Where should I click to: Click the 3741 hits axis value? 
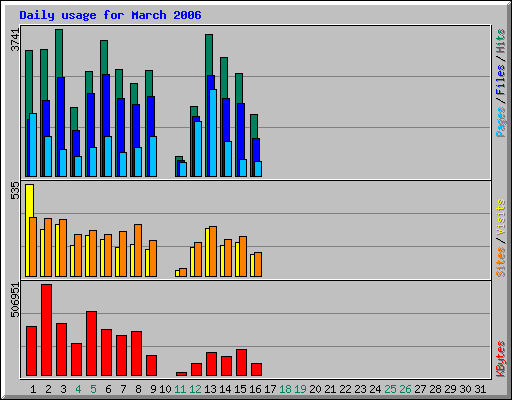point(15,40)
